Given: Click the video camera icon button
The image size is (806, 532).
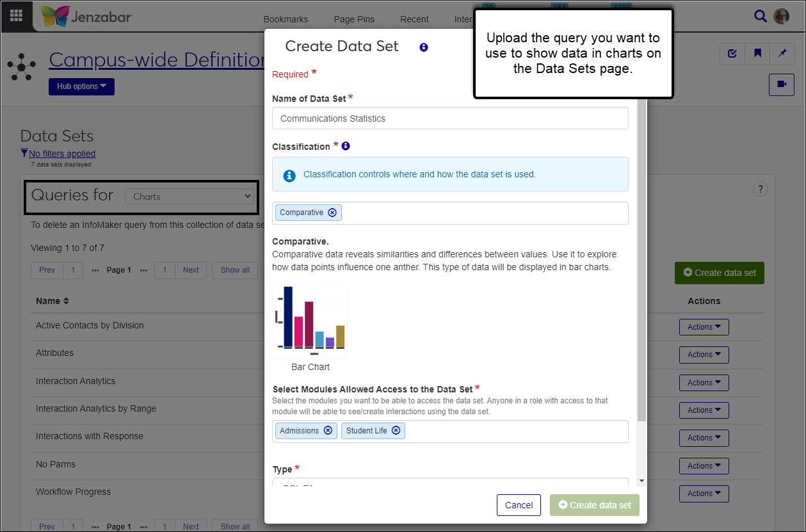Looking at the screenshot, I should click(x=781, y=84).
